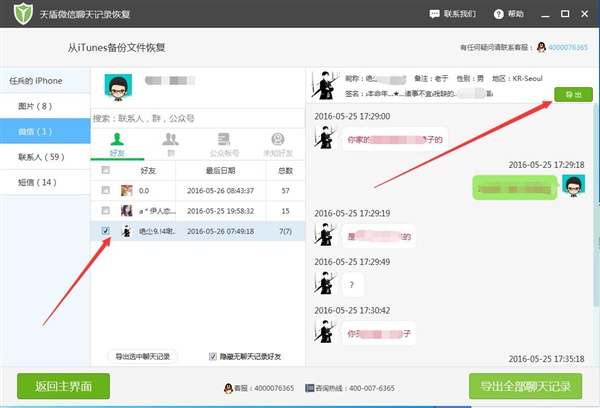Click 返回主界面 button
This screenshot has width=600, height=408.
pyautogui.click(x=64, y=386)
